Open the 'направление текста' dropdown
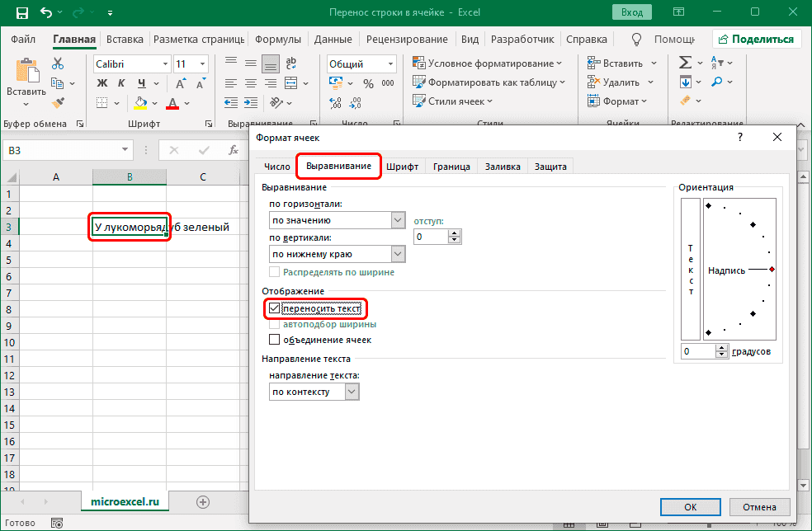 352,392
